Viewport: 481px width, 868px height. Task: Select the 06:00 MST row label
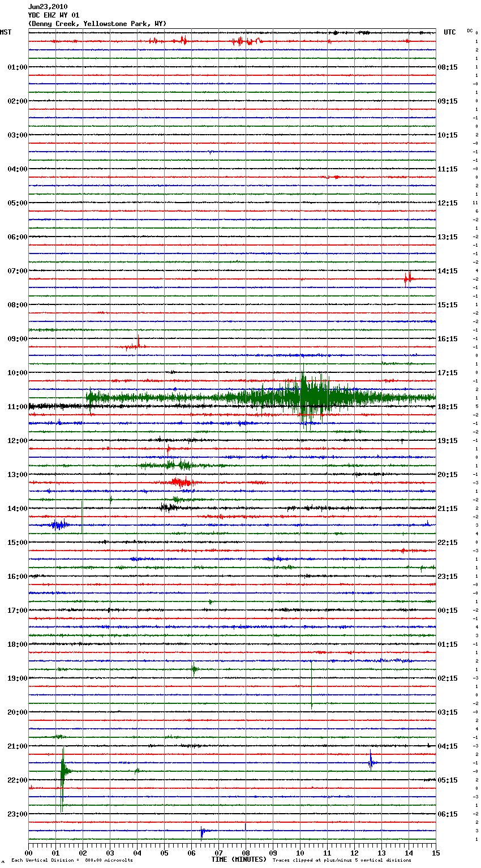(x=18, y=237)
